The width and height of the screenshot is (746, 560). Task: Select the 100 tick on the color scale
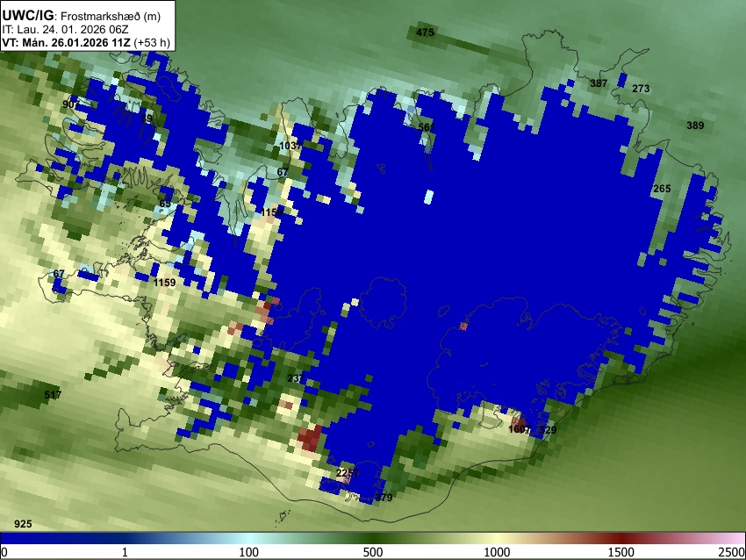(249, 552)
